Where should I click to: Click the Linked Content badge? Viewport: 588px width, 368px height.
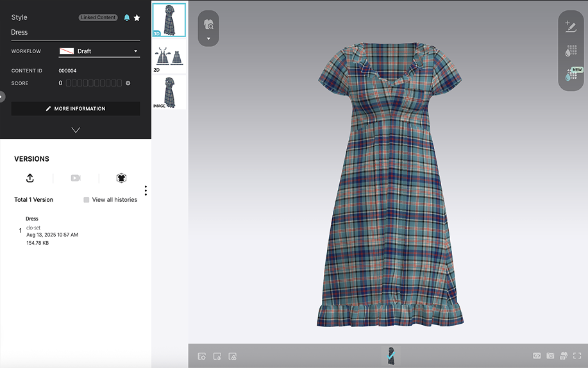[x=98, y=18]
